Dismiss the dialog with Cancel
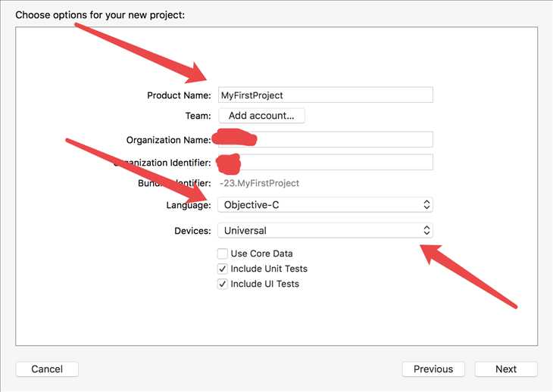Screen dimensions: 553x392 47,369
